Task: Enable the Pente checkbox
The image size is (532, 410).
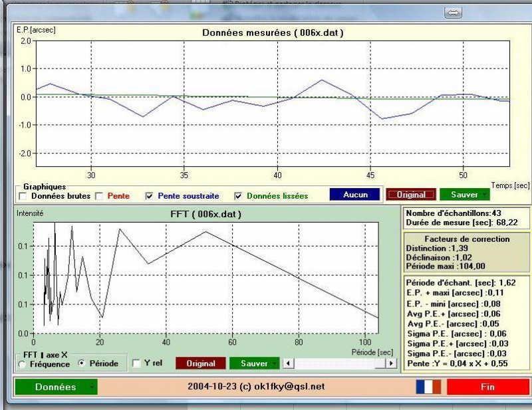Action: pos(99,196)
